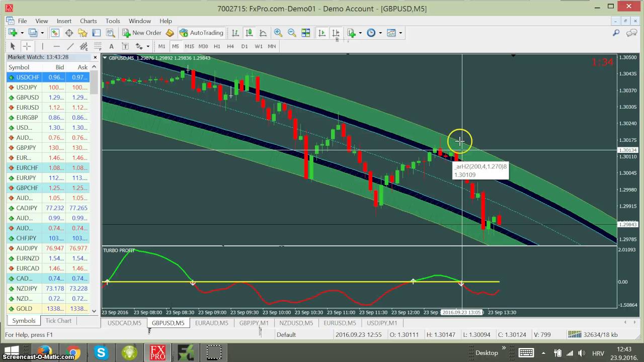The width and height of the screenshot is (644, 362).
Task: Open the Charts menu
Action: 88,21
